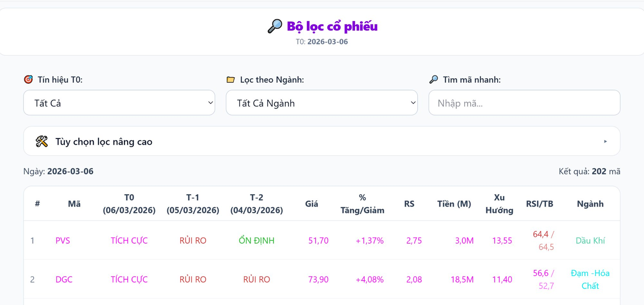Click the Mã column header
Viewport: 644px width, 305px height.
[74, 204]
